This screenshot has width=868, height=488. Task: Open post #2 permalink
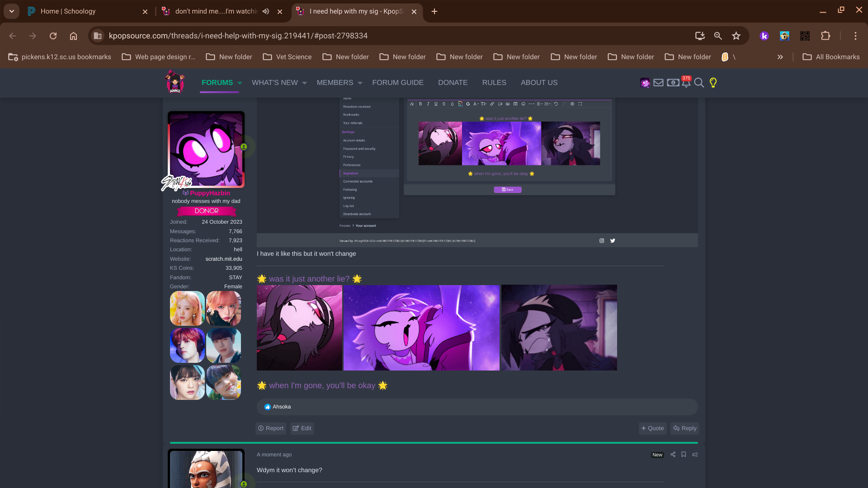(x=695, y=455)
